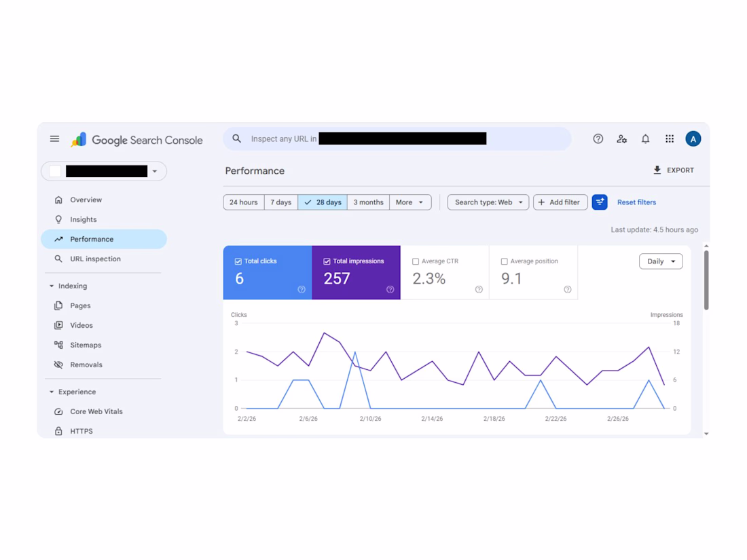
Task: Click the EXPORT button
Action: pyautogui.click(x=674, y=170)
